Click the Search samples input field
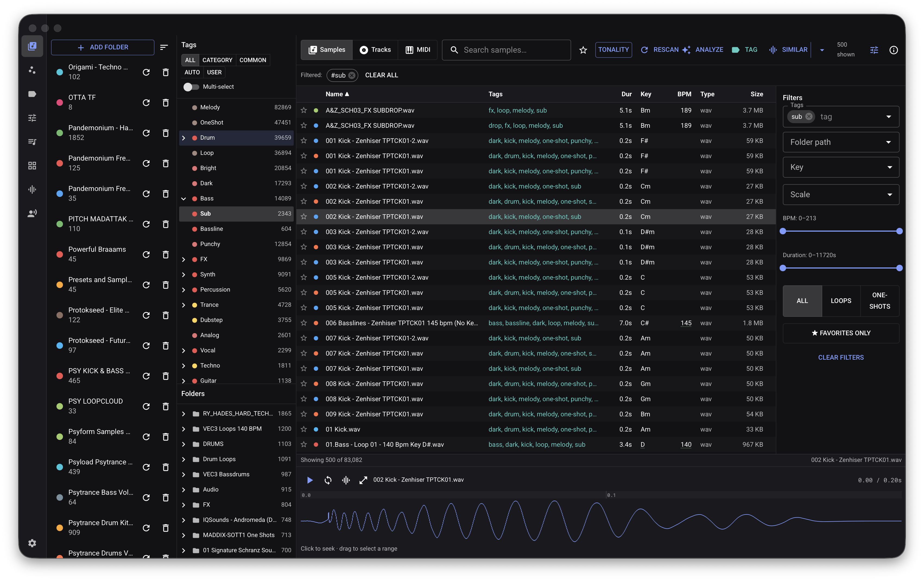This screenshot has width=924, height=581. [506, 50]
